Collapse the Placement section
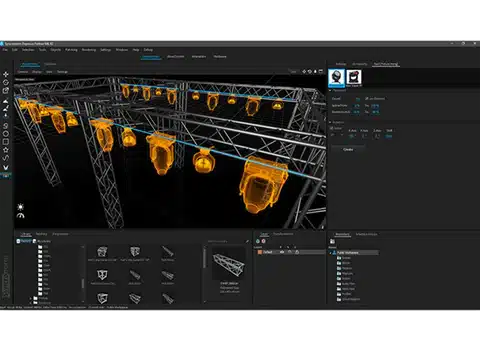 click(x=330, y=90)
